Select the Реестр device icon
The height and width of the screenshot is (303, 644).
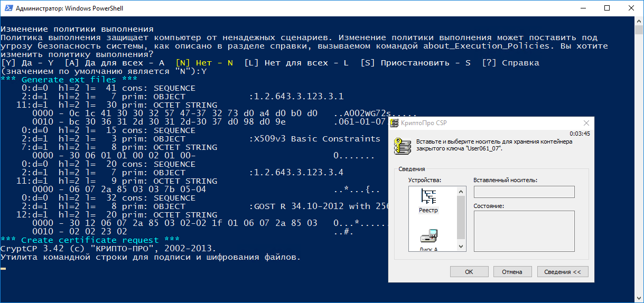[x=428, y=201]
